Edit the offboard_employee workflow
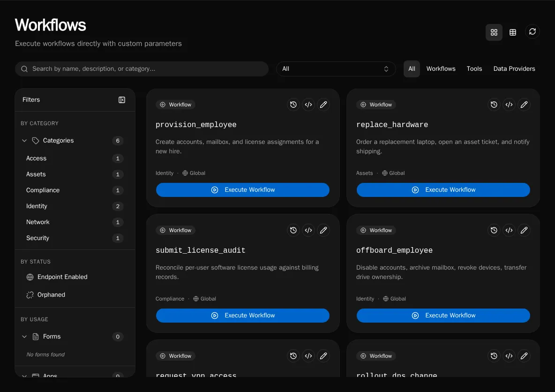 tap(524, 230)
